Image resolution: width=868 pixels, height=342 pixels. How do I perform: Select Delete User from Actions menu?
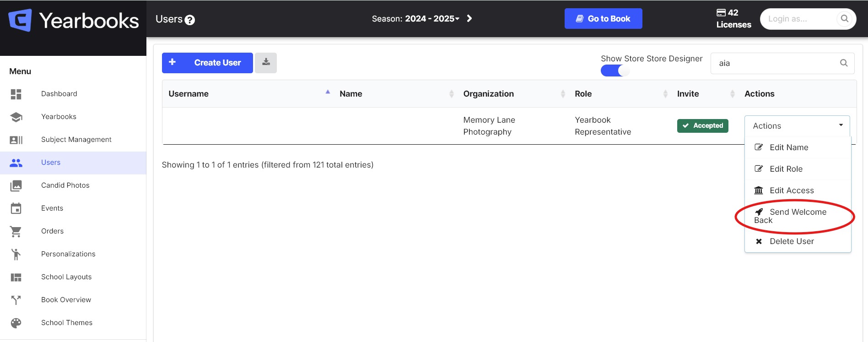coord(798,241)
